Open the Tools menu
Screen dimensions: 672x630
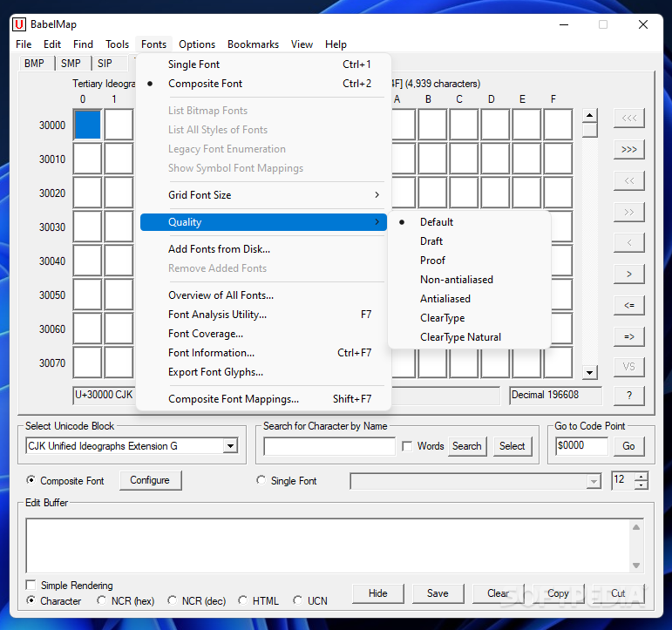117,44
